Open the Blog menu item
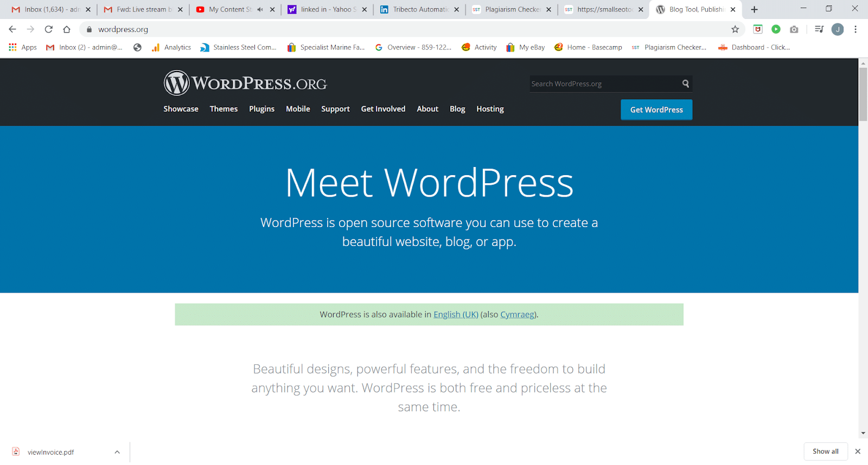Image resolution: width=868 pixels, height=465 pixels. 457,109
